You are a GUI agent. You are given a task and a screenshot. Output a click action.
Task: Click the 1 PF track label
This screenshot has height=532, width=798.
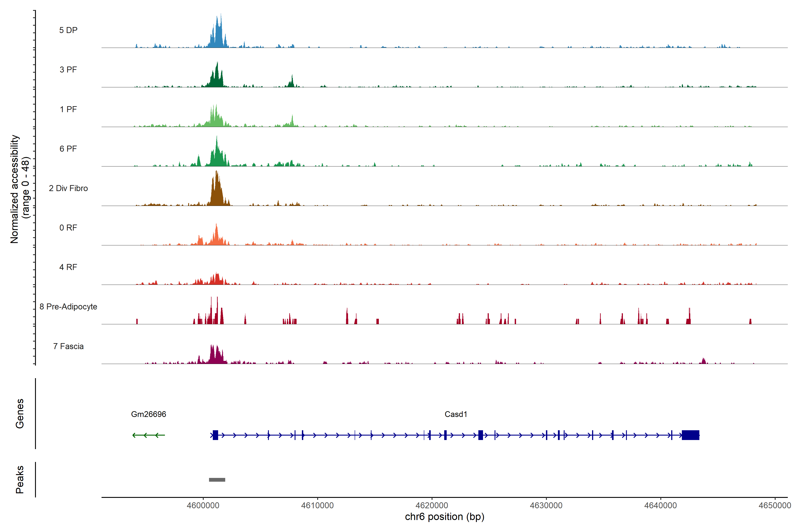[x=68, y=109]
